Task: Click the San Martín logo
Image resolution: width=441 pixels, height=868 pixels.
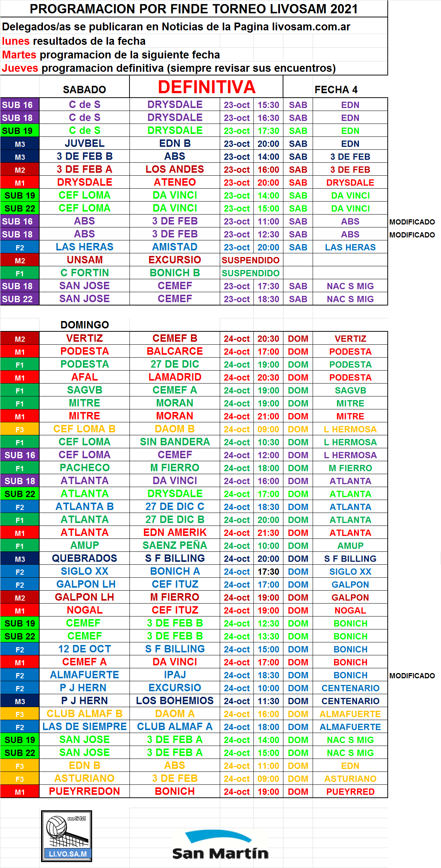Action: pyautogui.click(x=220, y=845)
